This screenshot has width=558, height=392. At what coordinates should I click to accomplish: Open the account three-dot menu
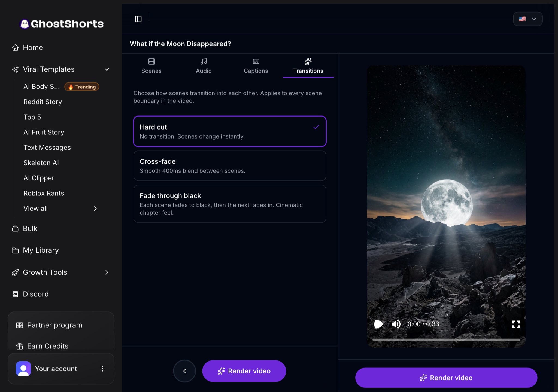point(102,369)
